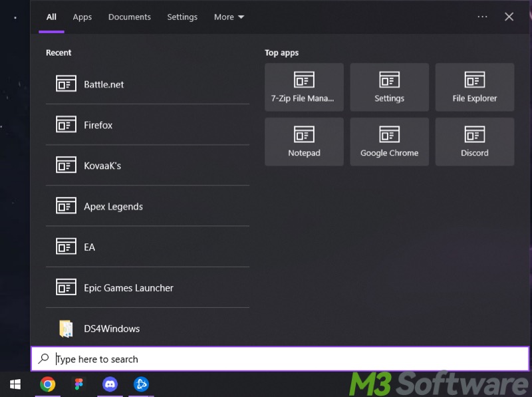Click the Firefox icon in Recent list
Viewport: 532px width, 397px height.
click(66, 124)
